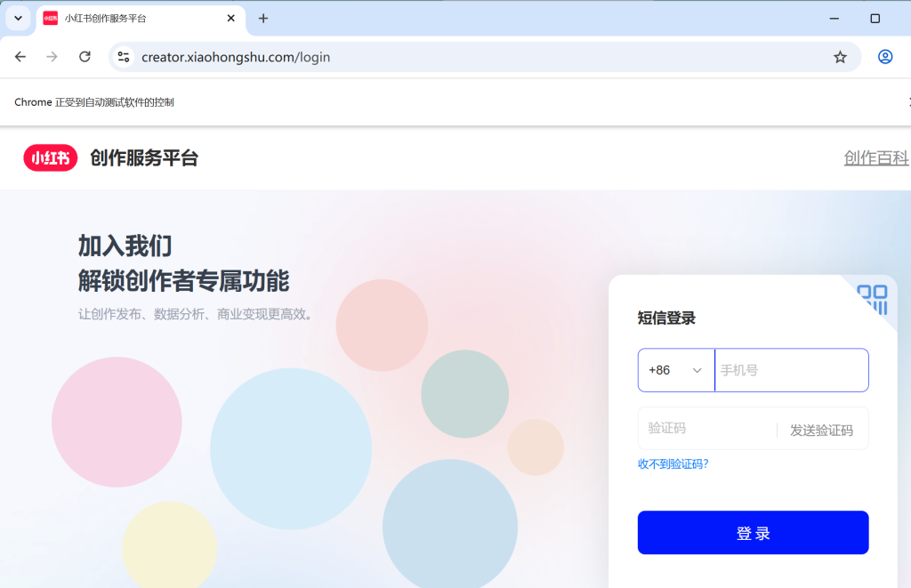The image size is (911, 588).
Task: Open a new browser tab
Action: [262, 19]
